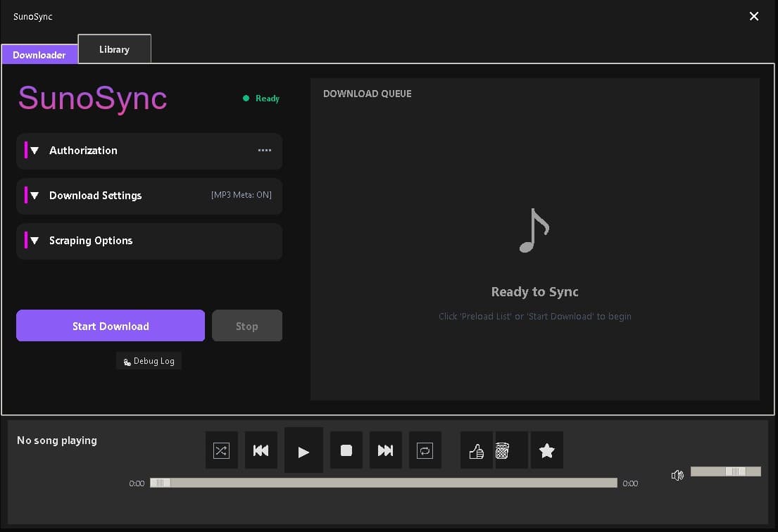Click the playback progress bar
This screenshot has width=778, height=532.
tap(384, 483)
